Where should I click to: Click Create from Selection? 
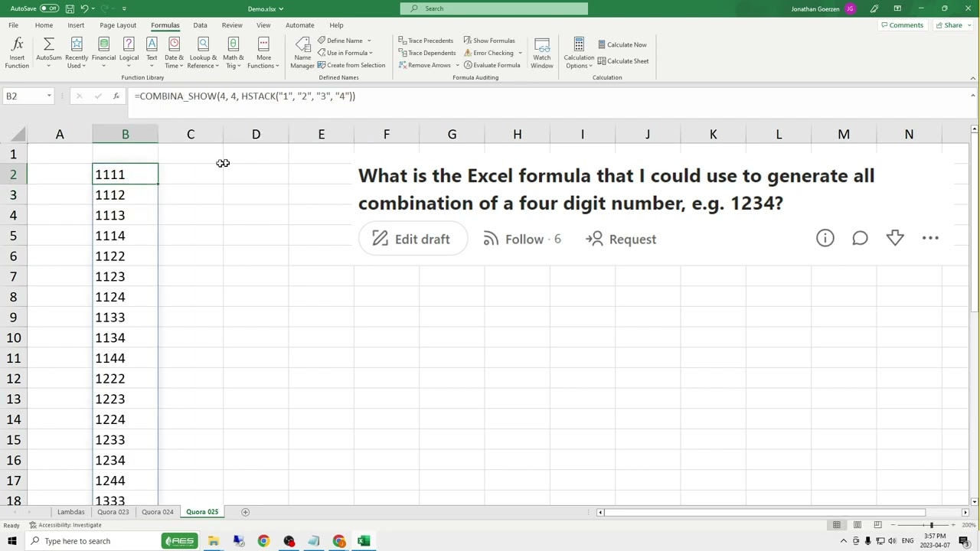pyautogui.click(x=351, y=65)
